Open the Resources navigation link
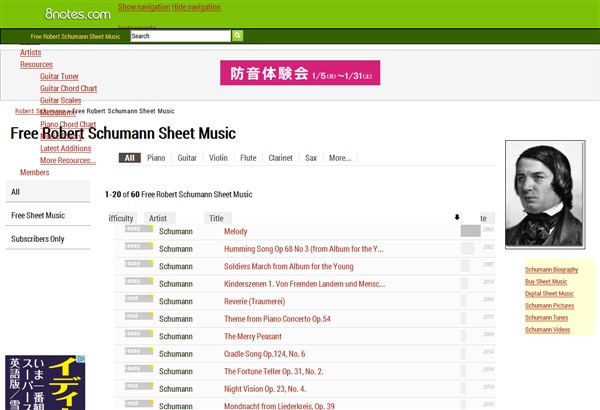 [x=36, y=64]
